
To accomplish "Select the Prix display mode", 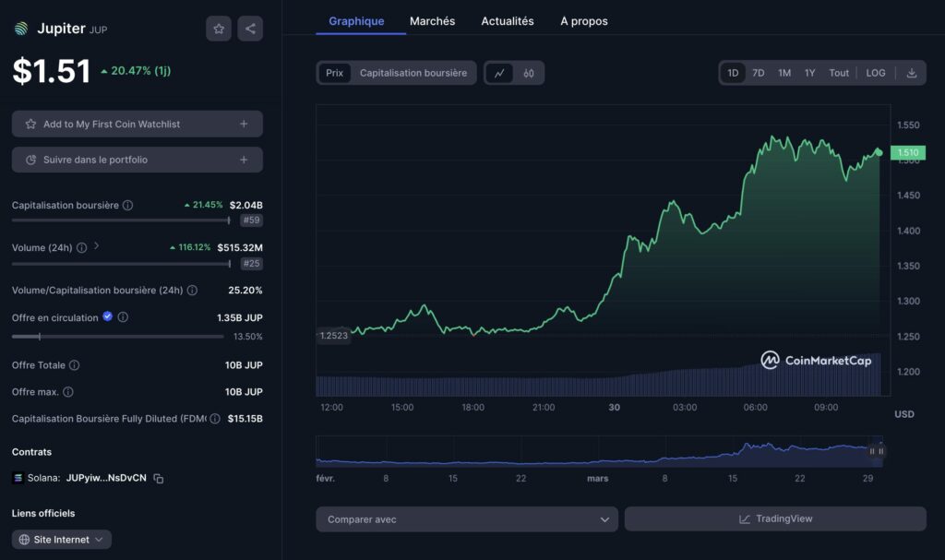I will click(x=333, y=72).
